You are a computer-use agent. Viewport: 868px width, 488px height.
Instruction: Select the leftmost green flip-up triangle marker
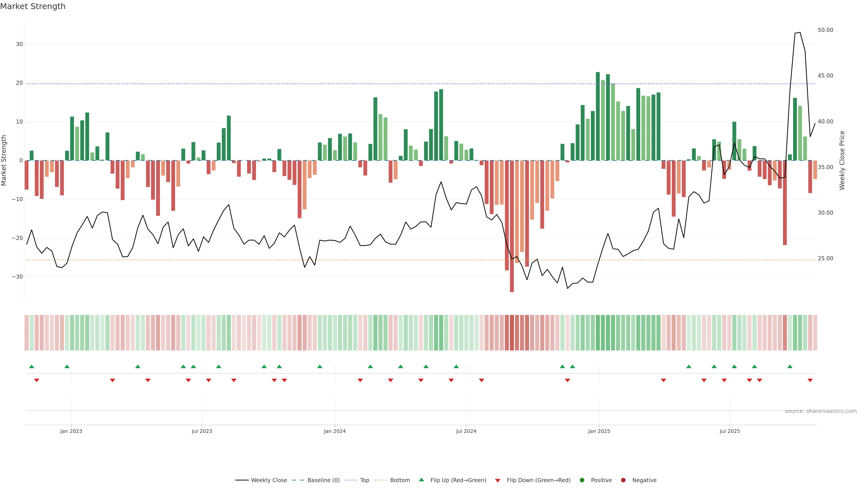32,366
